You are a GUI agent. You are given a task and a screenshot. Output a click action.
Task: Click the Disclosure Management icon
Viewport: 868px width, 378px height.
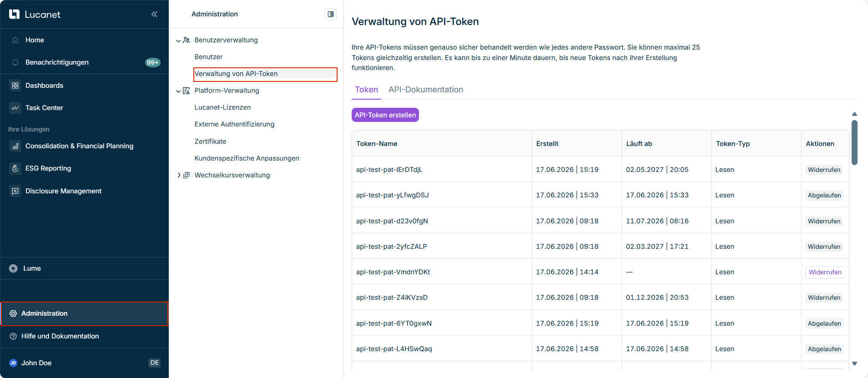click(x=15, y=191)
